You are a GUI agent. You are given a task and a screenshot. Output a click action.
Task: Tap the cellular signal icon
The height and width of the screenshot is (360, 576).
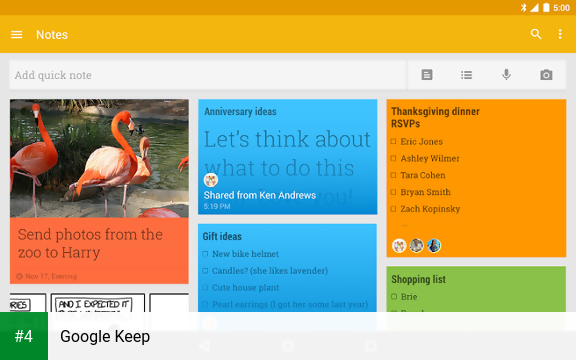click(x=534, y=8)
